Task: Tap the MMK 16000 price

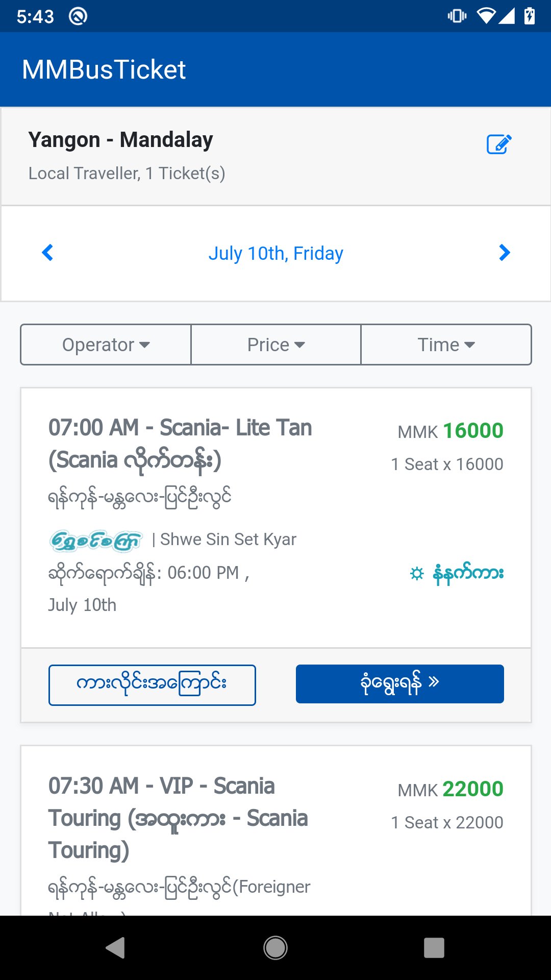Action: click(450, 431)
